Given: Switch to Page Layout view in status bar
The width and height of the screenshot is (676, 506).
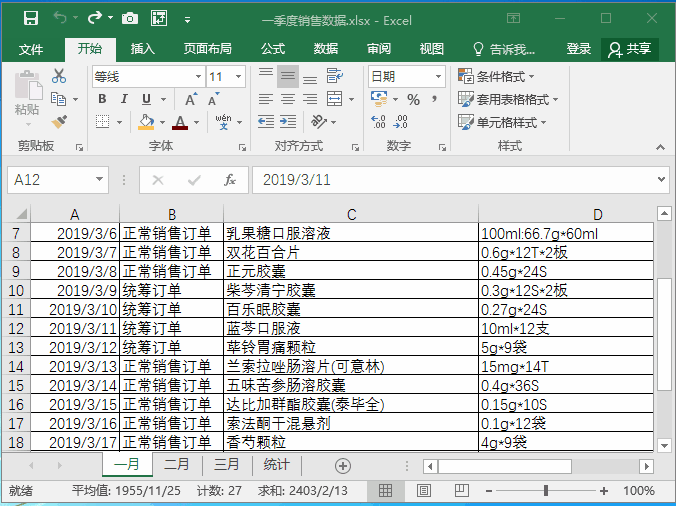Looking at the screenshot, I should click(423, 491).
